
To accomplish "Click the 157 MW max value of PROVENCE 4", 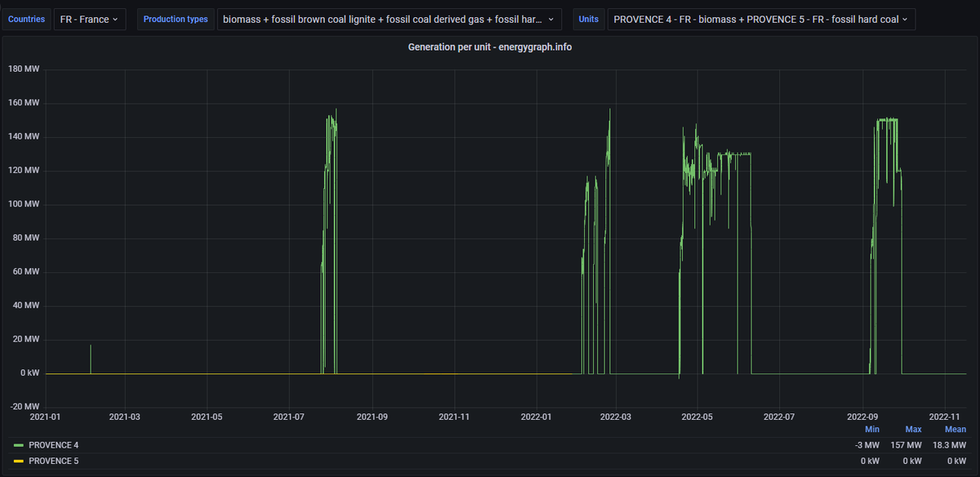I will click(x=906, y=445).
